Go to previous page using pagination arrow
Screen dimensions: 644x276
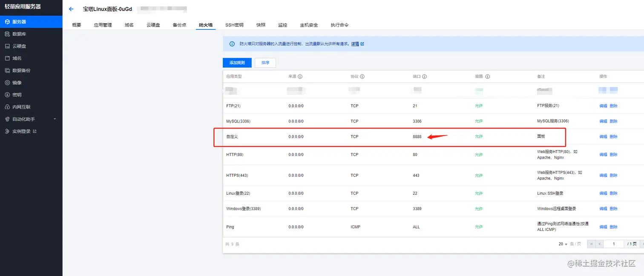(599, 244)
